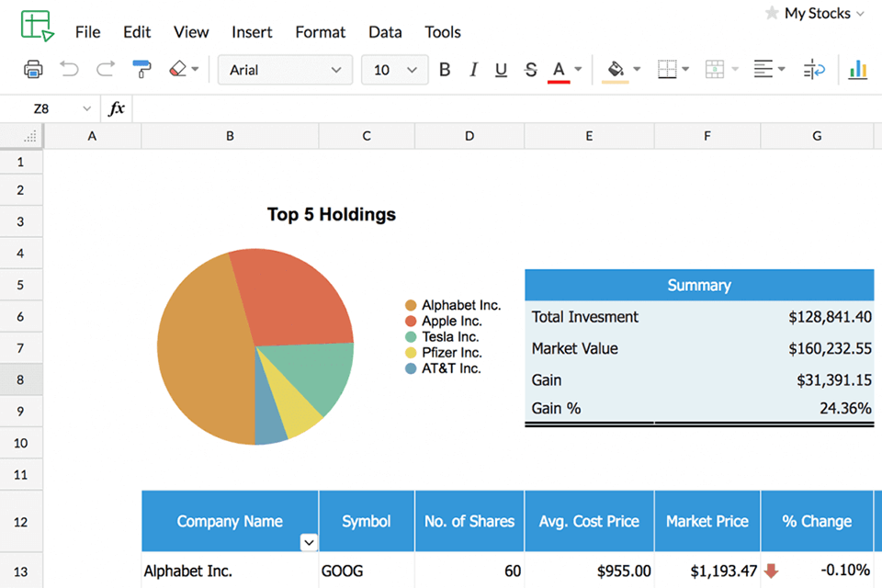Select column E header

(x=589, y=136)
